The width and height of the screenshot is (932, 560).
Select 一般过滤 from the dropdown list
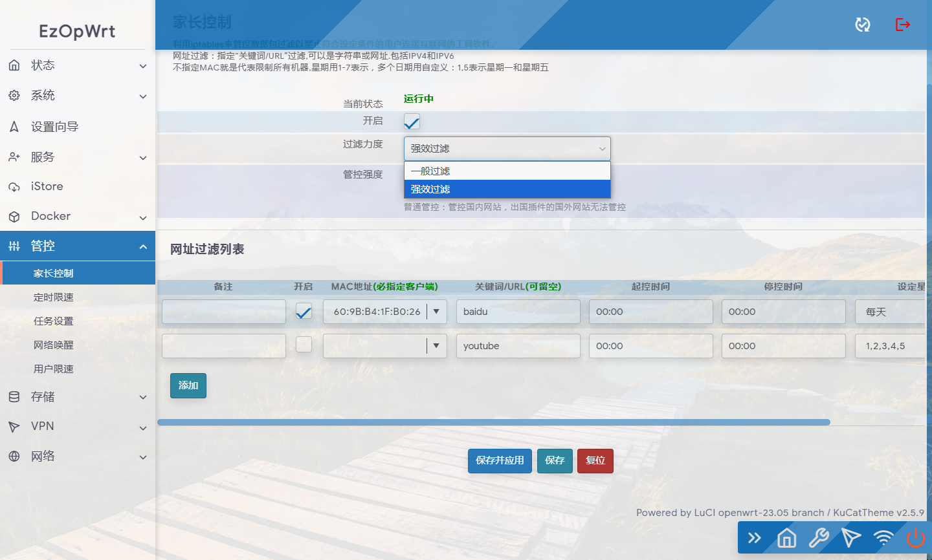coord(507,171)
